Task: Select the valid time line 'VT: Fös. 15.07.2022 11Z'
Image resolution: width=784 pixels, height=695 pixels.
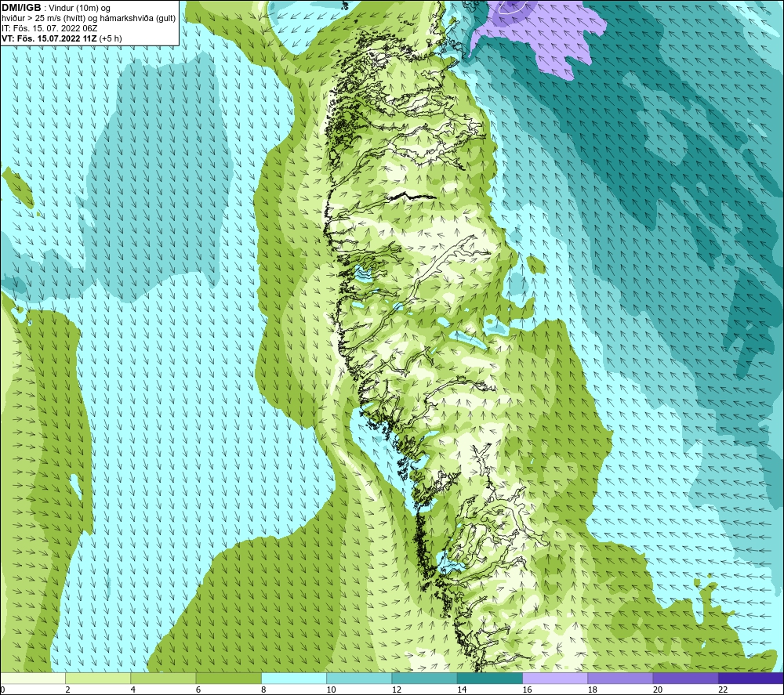Action: click(49, 38)
